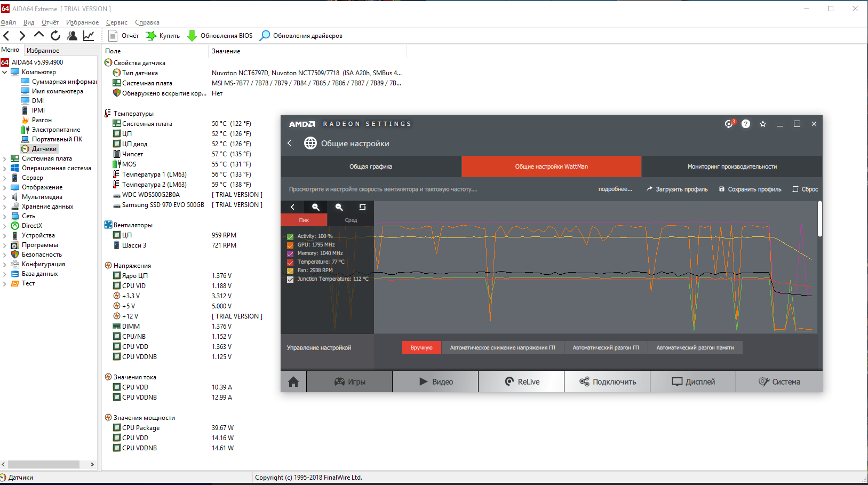Expand Операционная система tree node
Screen dimensions: 868x485
(x=5, y=168)
